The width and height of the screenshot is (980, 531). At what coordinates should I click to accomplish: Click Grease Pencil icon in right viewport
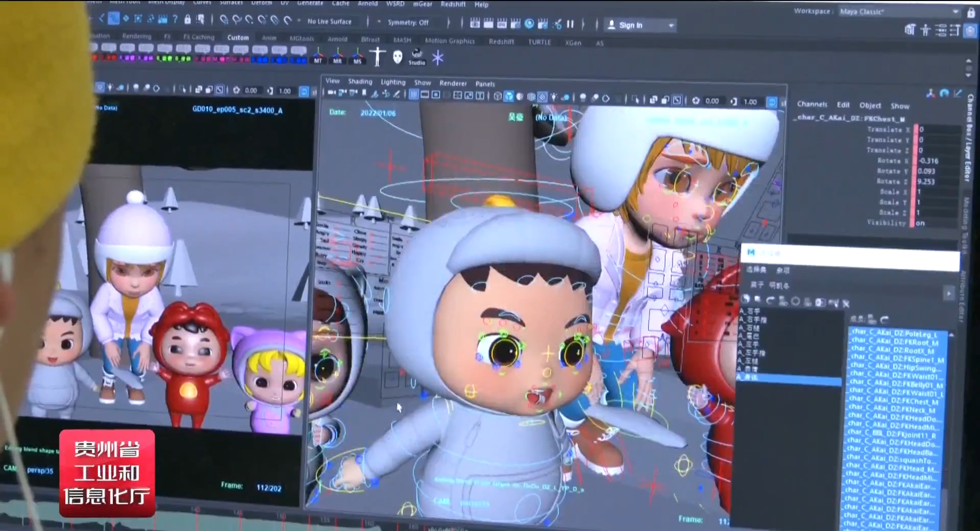[x=397, y=94]
